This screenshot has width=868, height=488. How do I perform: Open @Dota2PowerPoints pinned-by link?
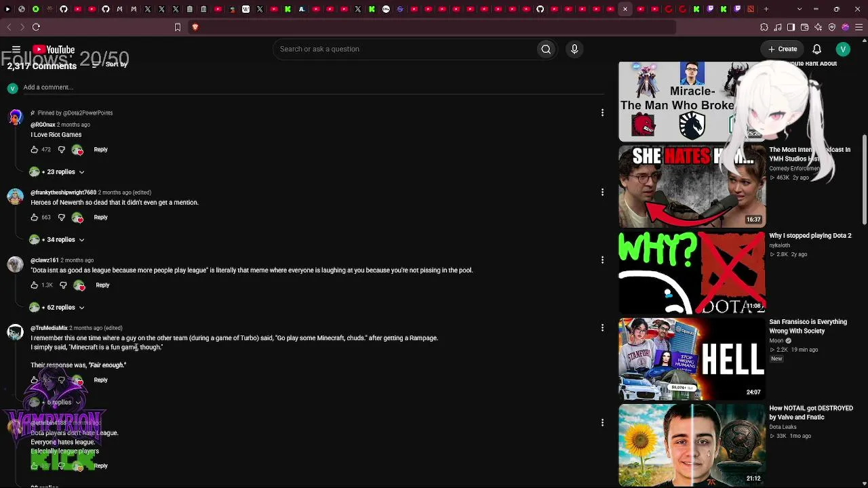[87, 113]
